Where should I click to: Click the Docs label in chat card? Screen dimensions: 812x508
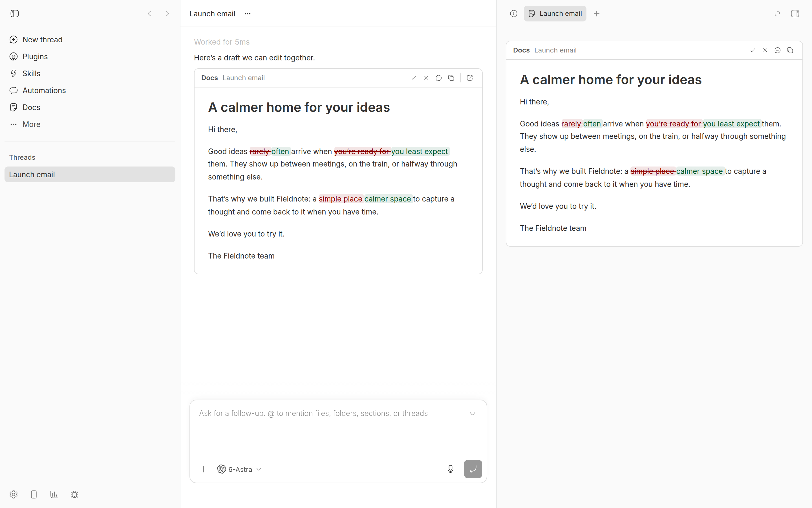[209, 78]
